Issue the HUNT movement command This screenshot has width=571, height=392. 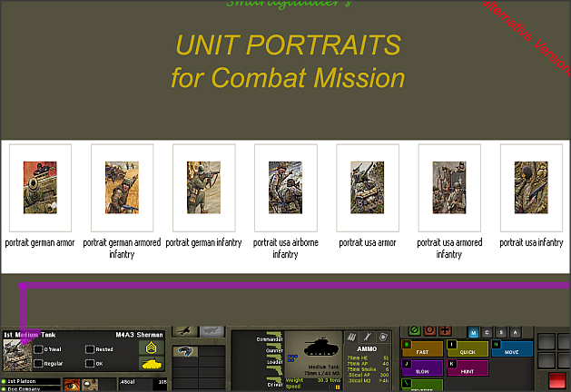point(468,368)
